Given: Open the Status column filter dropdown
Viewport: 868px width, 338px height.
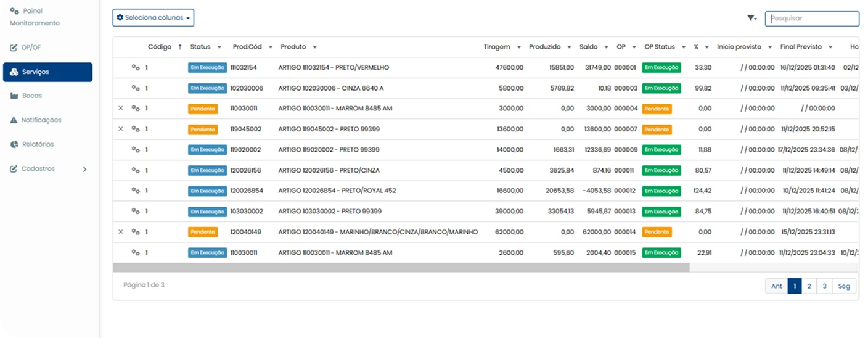Looking at the screenshot, I should point(219,47).
